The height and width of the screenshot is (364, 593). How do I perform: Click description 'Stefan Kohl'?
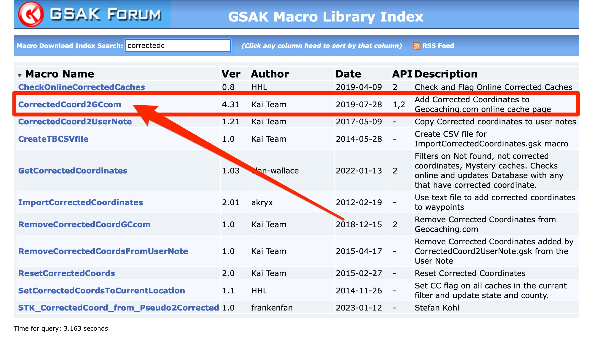[437, 308]
